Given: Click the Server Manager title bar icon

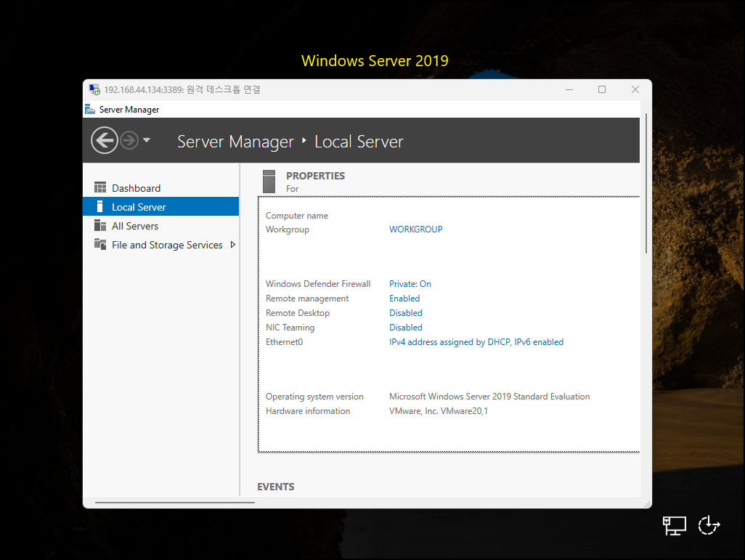Looking at the screenshot, I should (x=90, y=110).
